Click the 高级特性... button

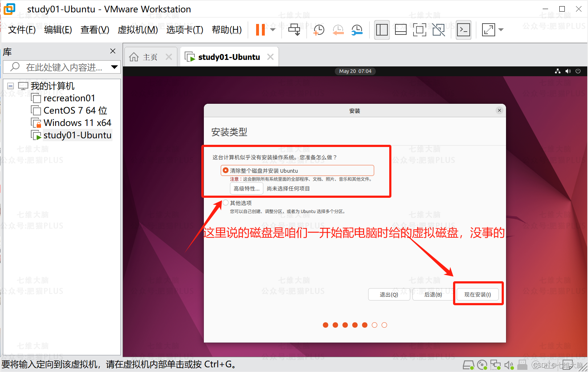[x=247, y=188]
